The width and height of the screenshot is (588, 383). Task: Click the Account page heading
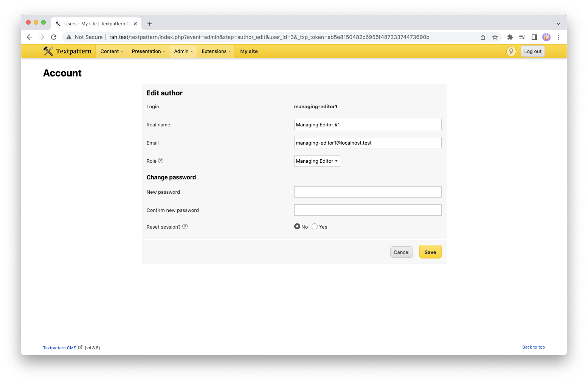(62, 73)
